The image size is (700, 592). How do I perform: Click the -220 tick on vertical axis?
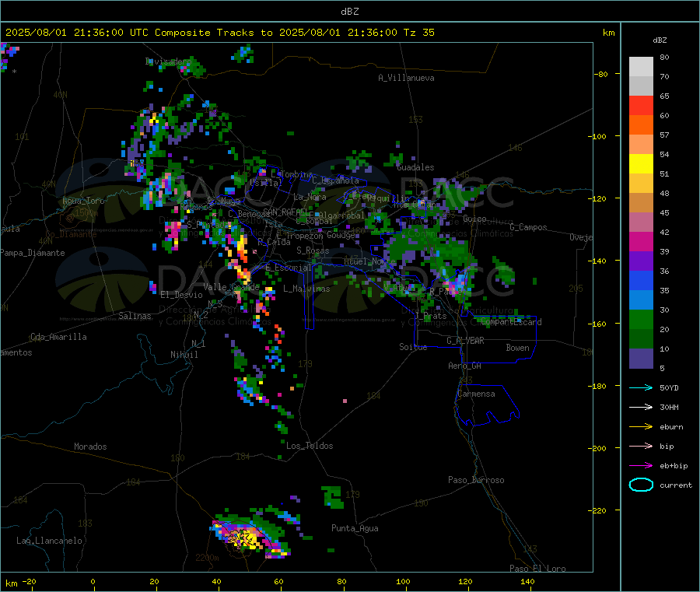(599, 511)
